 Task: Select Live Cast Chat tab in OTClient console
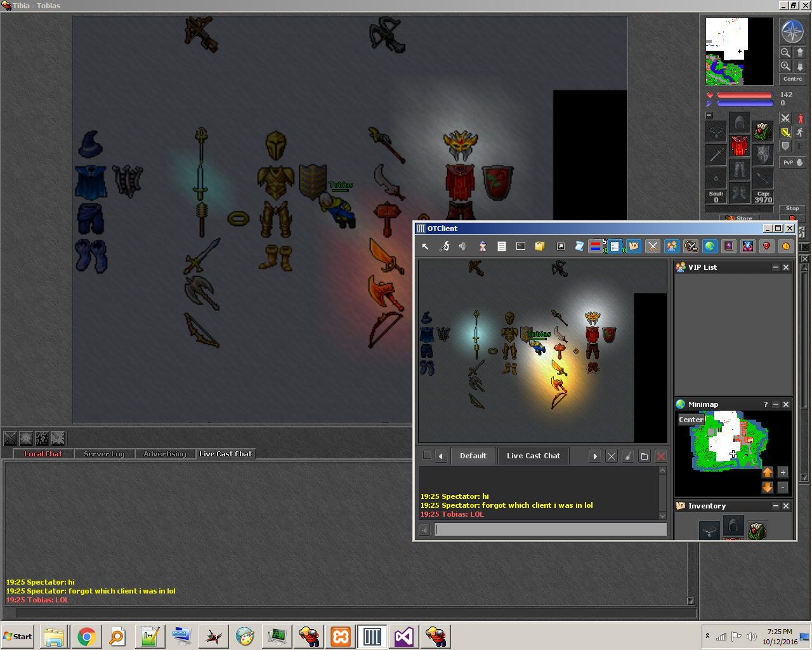click(534, 456)
